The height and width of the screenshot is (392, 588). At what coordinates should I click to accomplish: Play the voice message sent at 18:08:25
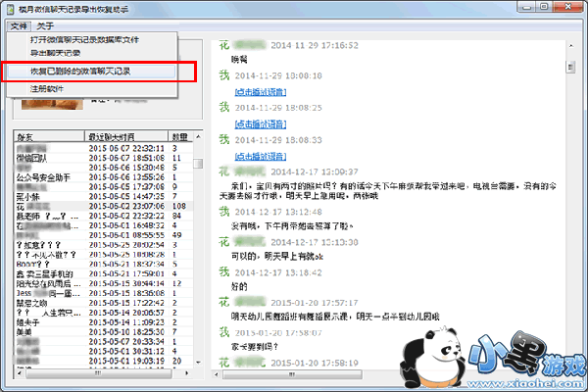[261, 124]
